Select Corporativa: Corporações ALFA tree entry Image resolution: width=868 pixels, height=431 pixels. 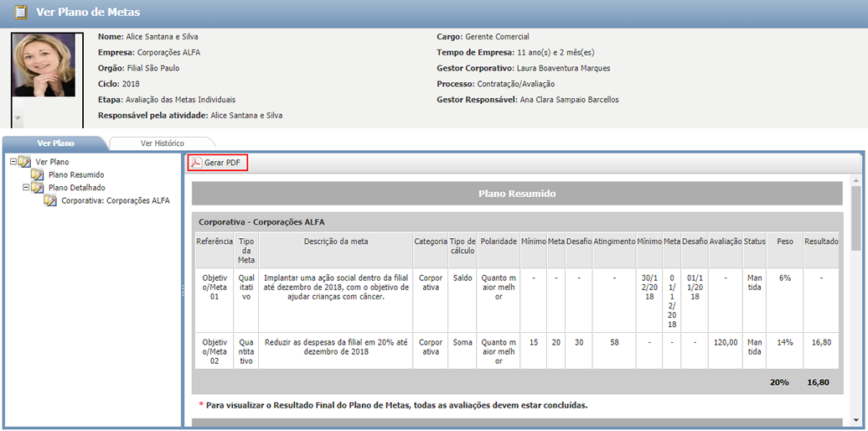(115, 200)
